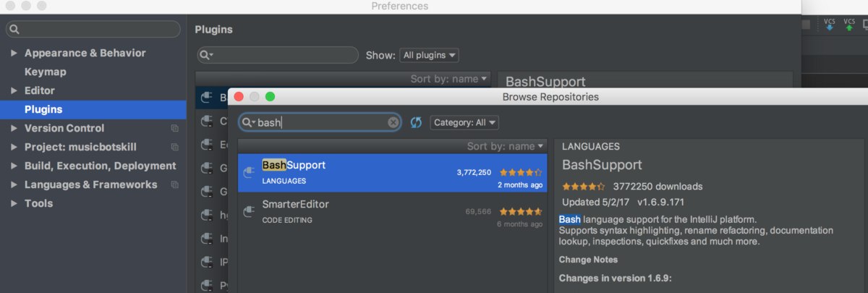Image resolution: width=868 pixels, height=293 pixels.
Task: Click the Change Notes heading
Action: click(588, 260)
